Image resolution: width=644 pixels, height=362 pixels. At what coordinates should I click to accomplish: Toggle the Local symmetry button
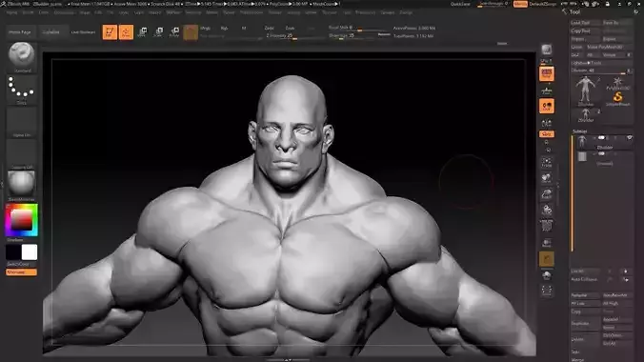coord(547,107)
